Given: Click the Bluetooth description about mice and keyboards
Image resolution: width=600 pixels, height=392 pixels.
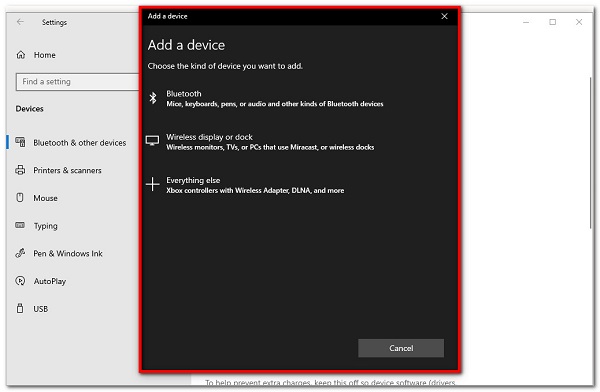Looking at the screenshot, I should pos(275,104).
